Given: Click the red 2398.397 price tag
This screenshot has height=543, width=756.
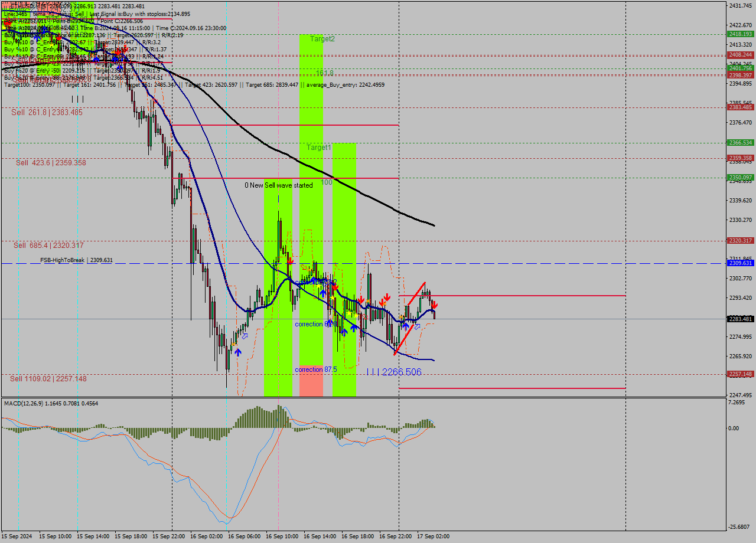Looking at the screenshot, I should click(740, 76).
